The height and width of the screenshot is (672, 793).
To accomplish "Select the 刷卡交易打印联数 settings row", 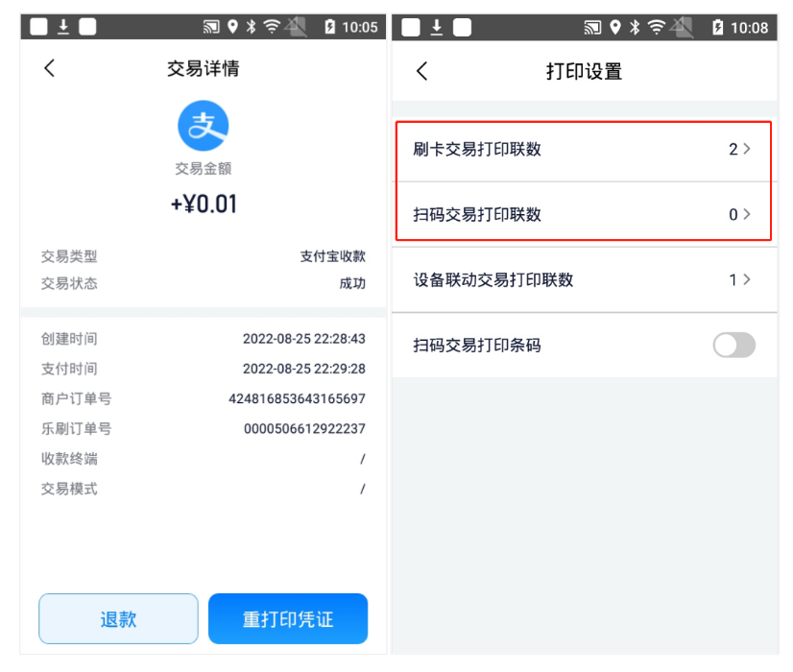I will pos(584,149).
